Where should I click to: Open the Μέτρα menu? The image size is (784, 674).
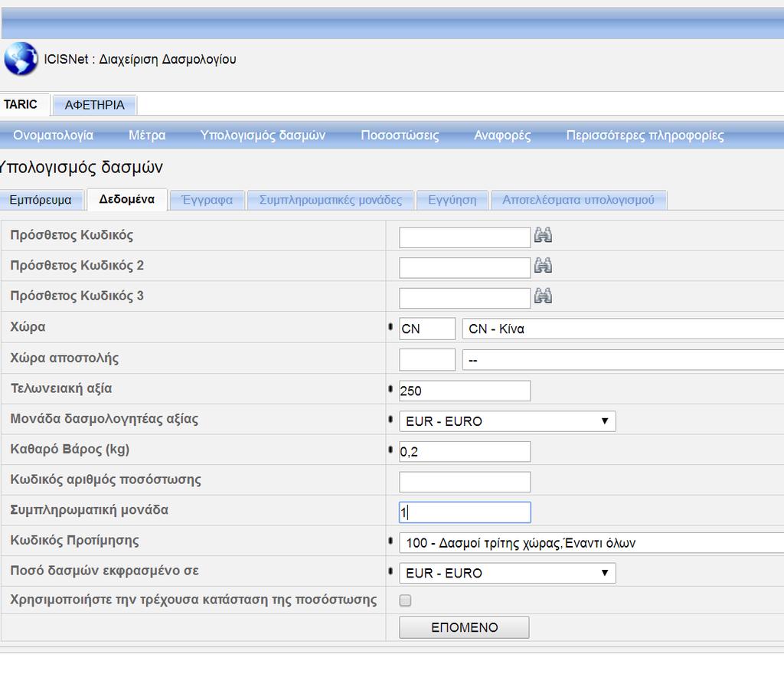(x=147, y=136)
